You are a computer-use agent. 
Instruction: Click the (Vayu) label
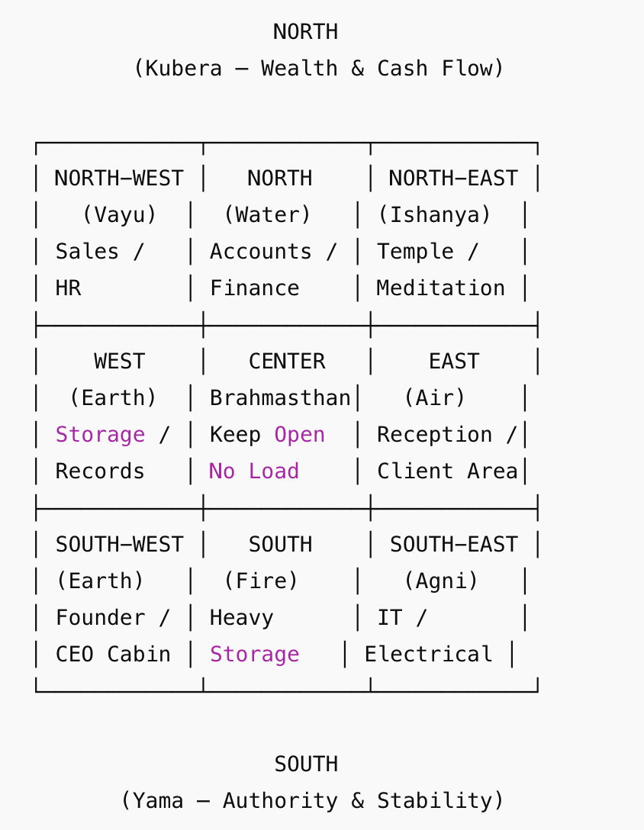point(119,215)
